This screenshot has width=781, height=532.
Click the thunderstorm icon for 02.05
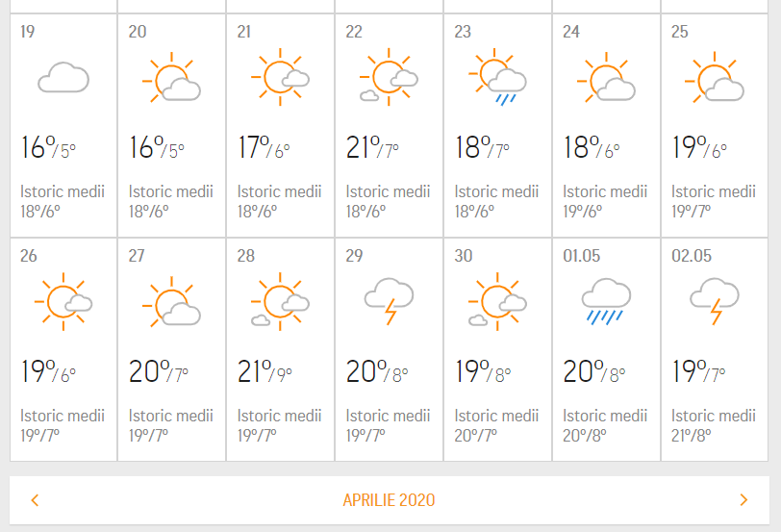716,301
